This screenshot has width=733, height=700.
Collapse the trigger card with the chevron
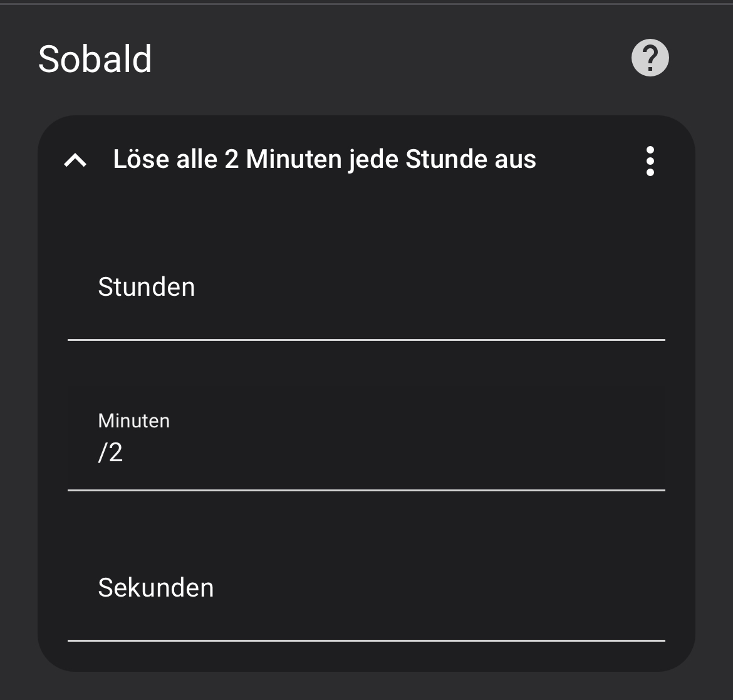pyautogui.click(x=75, y=160)
